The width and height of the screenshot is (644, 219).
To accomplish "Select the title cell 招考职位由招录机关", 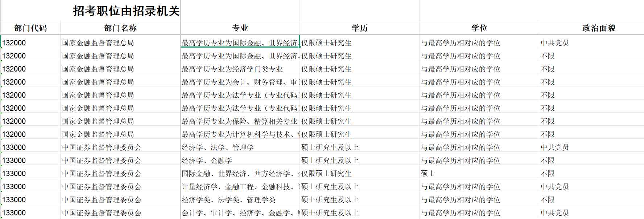I will tap(126, 11).
